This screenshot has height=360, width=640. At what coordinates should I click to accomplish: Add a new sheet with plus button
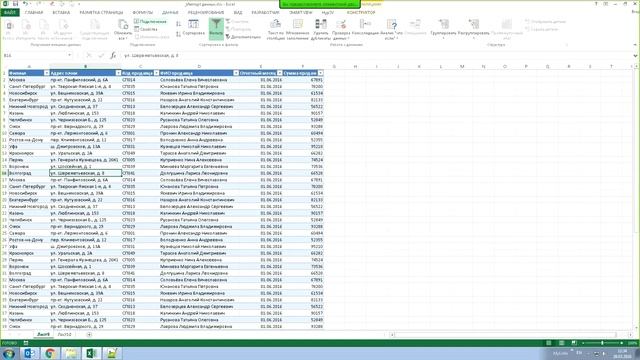pos(89,335)
